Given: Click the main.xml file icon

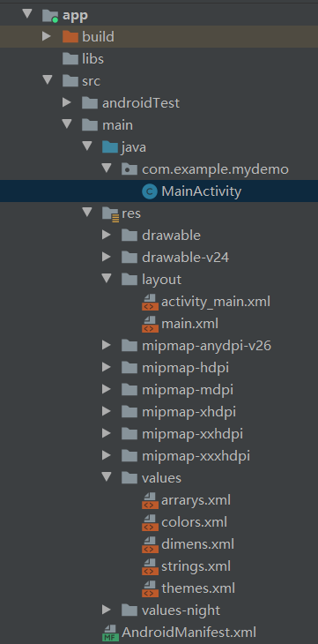Looking at the screenshot, I should pyautogui.click(x=150, y=324).
